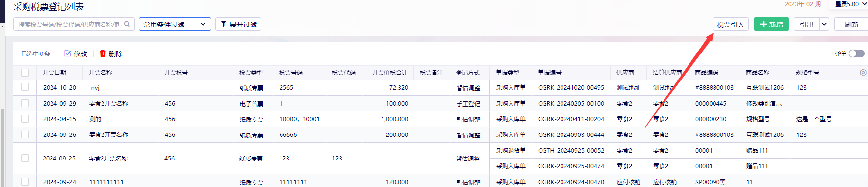Click the 开票名称 column header

101,72
